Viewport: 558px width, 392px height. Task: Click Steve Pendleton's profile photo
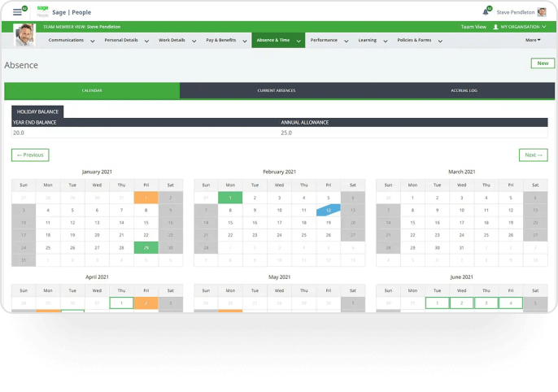25,37
